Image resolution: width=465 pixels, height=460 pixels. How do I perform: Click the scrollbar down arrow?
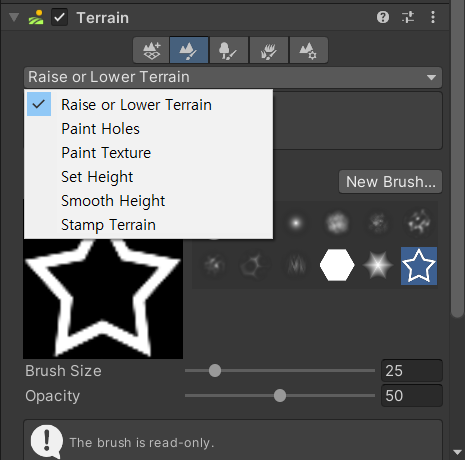[457, 452]
